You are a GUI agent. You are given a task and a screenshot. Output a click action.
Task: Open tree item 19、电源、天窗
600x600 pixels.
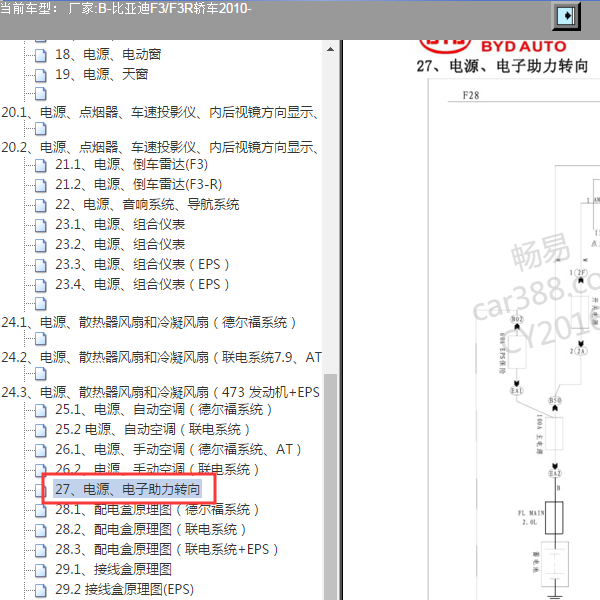click(101, 74)
